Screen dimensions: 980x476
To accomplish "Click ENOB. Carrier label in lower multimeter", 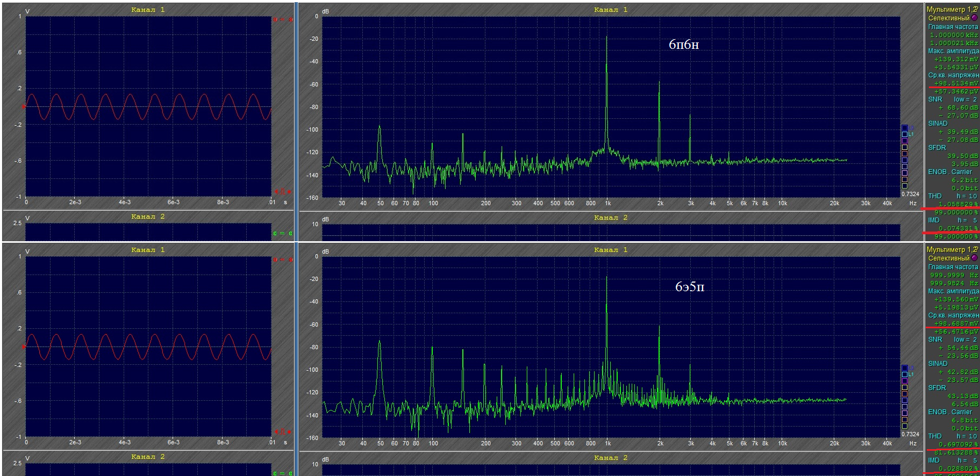I will (950, 412).
